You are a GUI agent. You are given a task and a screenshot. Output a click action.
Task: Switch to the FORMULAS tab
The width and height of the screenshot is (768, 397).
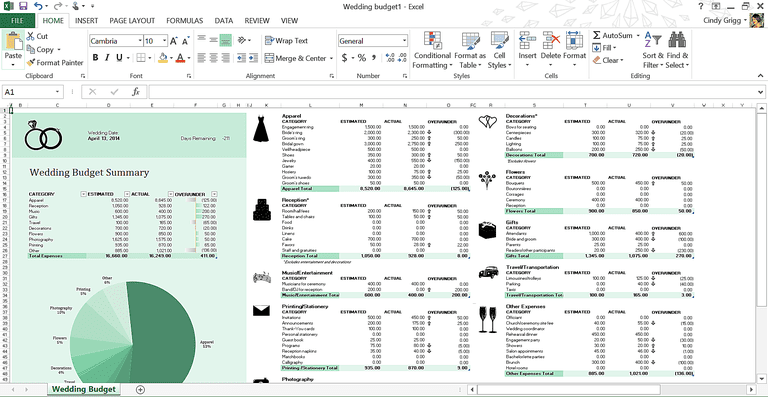[185, 21]
